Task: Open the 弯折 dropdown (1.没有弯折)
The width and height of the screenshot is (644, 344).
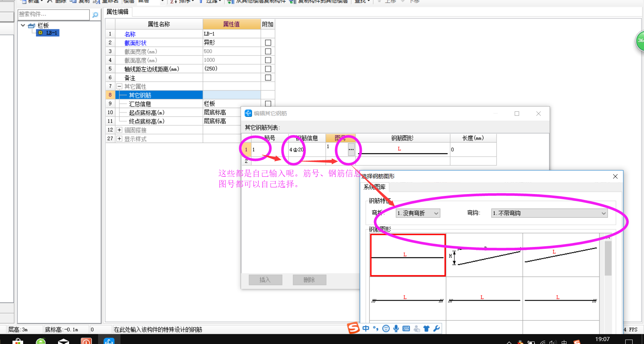Action: click(x=418, y=213)
